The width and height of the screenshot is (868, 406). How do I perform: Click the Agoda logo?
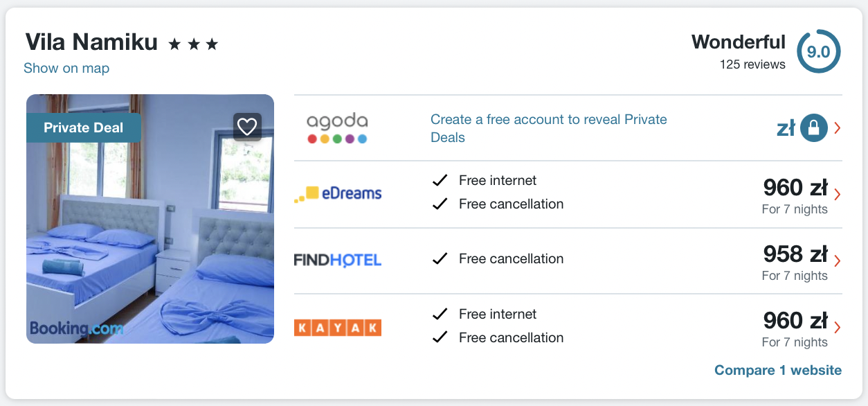[x=337, y=128]
